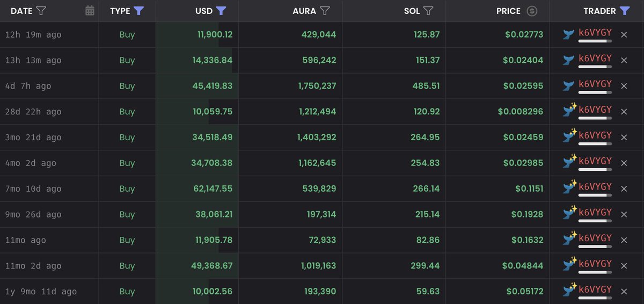Click the sparkle whale icon in the 3mo 21d ago row
Screen dimensions: 644x304
(569, 136)
